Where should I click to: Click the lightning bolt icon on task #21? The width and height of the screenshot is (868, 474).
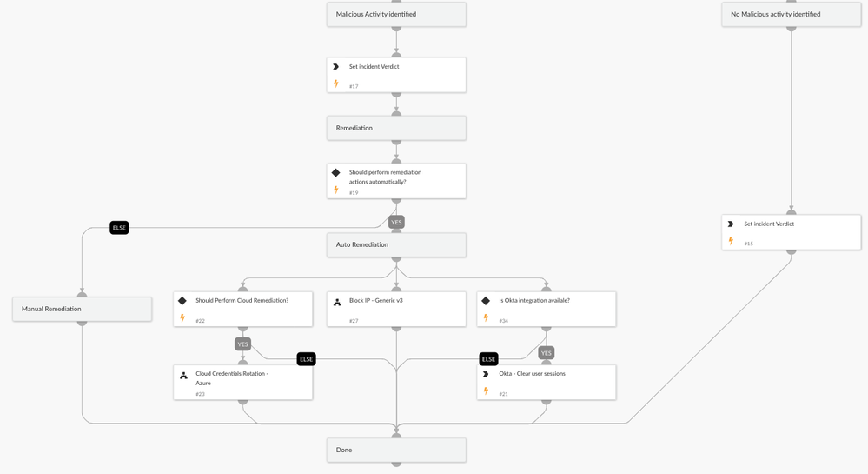pos(486,391)
